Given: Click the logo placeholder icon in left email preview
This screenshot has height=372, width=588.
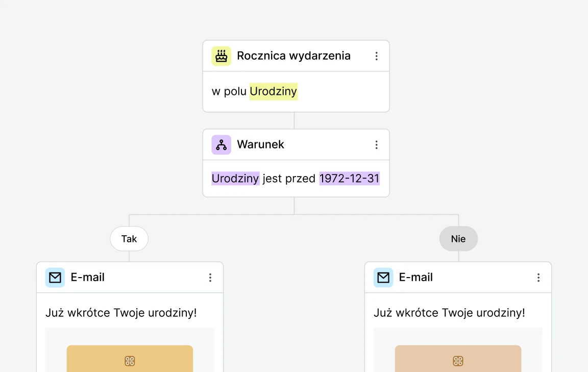Looking at the screenshot, I should pyautogui.click(x=129, y=360).
